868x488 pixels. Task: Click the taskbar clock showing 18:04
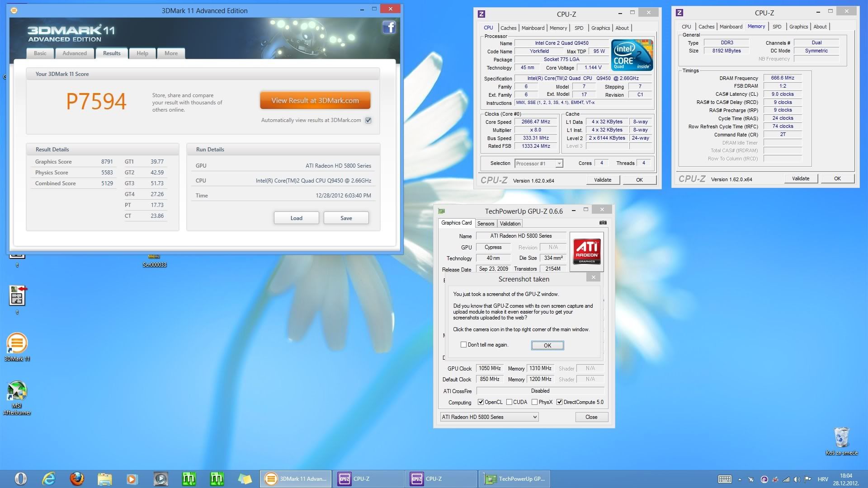point(845,479)
